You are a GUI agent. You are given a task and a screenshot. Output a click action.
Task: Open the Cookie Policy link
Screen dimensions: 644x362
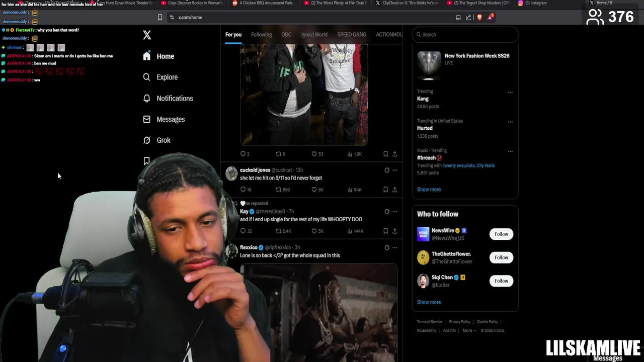(x=487, y=322)
